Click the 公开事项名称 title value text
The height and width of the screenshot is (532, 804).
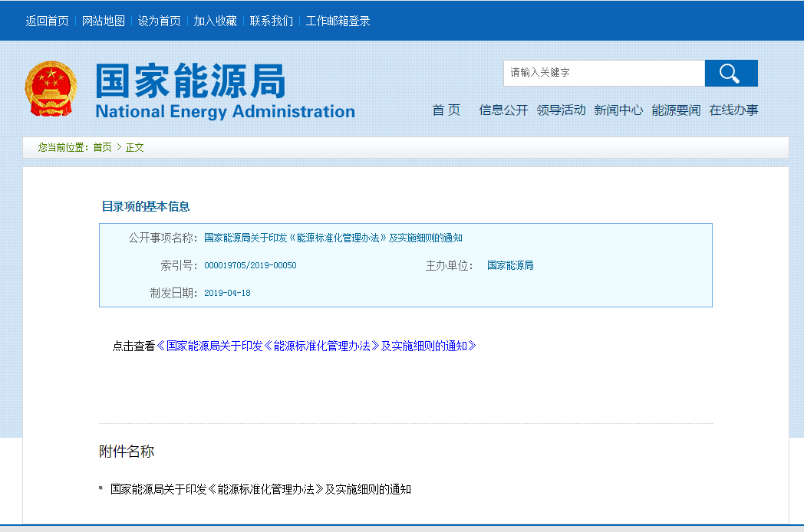[333, 238]
